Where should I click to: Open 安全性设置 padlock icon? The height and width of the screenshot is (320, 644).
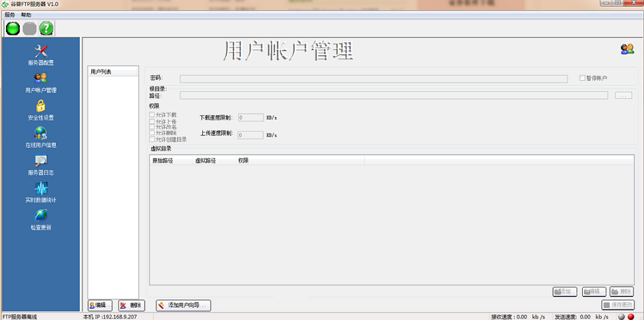41,106
